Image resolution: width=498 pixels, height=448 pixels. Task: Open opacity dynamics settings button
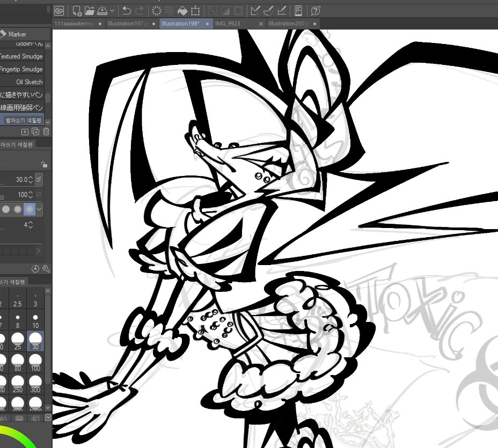click(39, 194)
